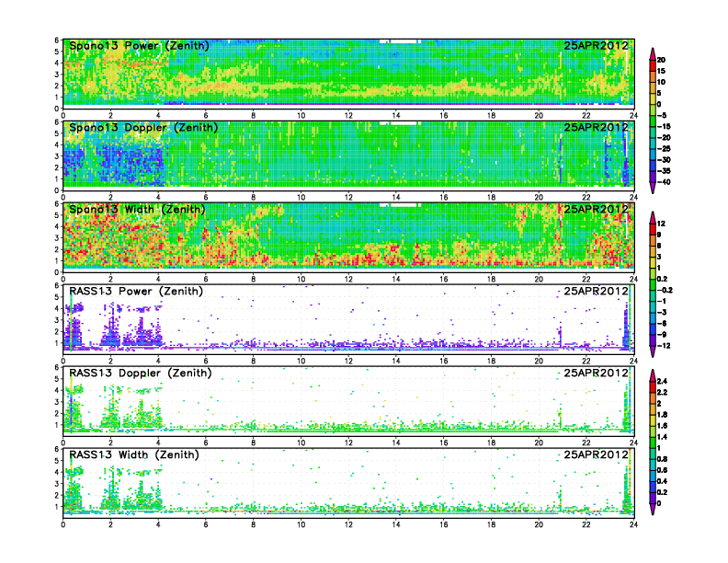Click the -15 label on the top colorbar
Screen dimensions: 728x563
664,126
